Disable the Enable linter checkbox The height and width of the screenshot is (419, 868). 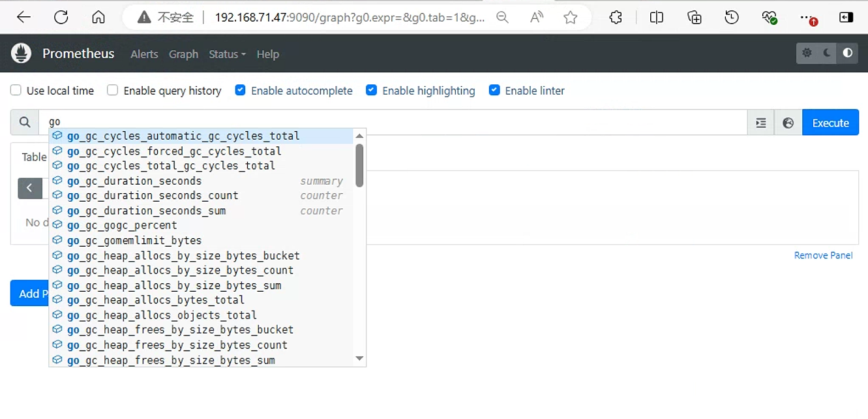pyautogui.click(x=494, y=90)
